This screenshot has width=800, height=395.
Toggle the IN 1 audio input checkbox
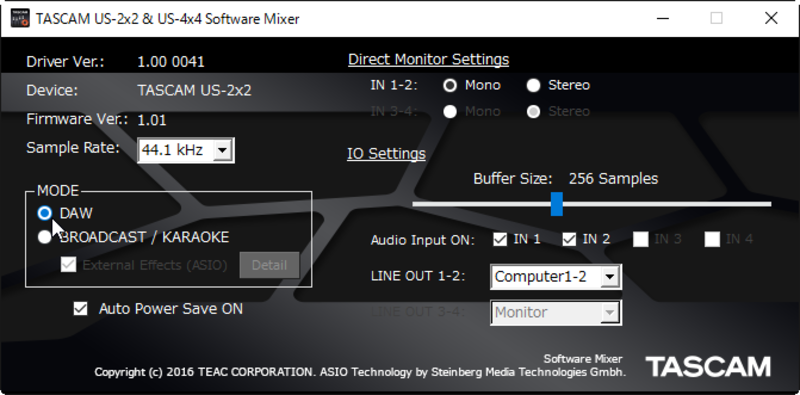point(500,239)
